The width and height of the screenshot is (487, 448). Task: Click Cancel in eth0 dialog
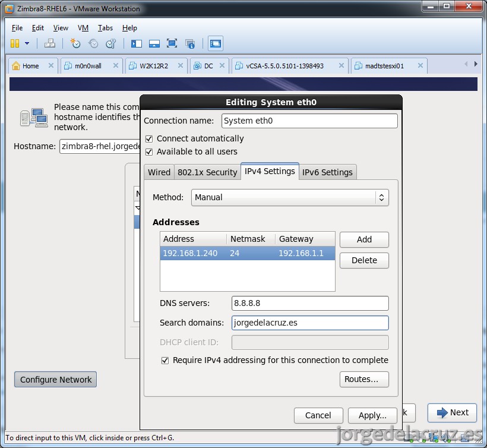coord(318,415)
